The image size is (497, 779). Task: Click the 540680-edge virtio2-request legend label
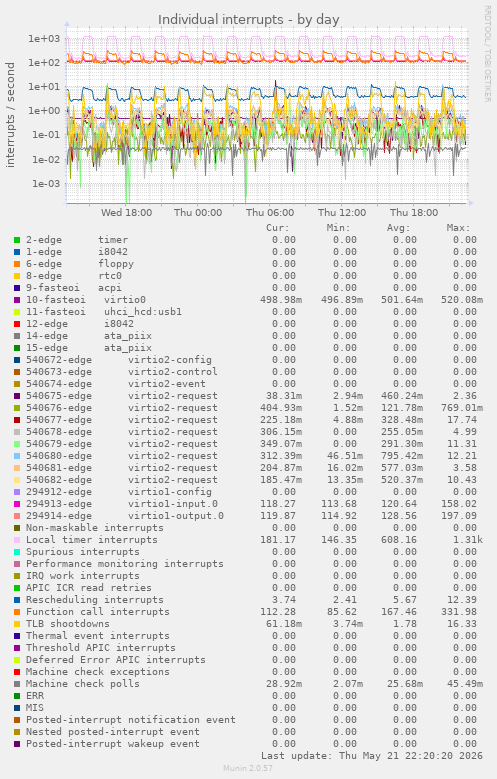pos(122,456)
